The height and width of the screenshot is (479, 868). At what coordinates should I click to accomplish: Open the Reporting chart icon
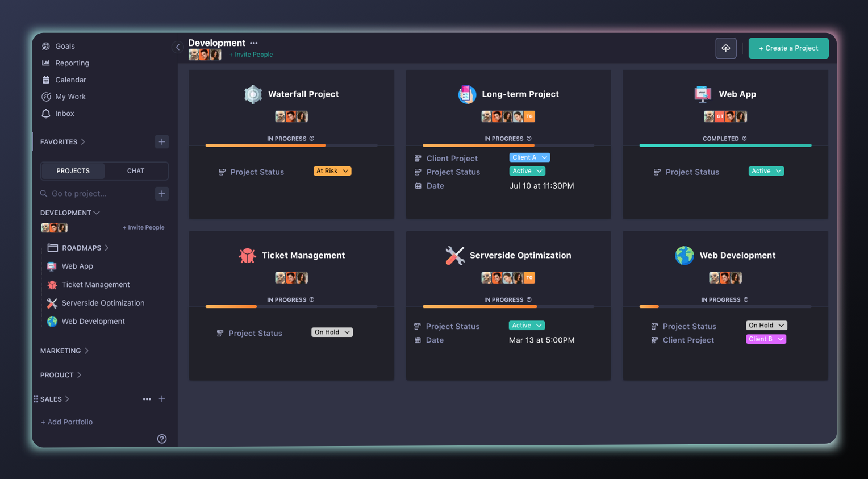click(46, 63)
